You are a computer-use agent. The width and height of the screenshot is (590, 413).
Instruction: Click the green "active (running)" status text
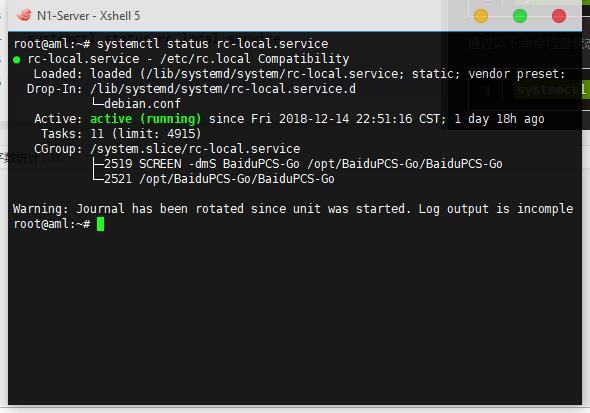coord(146,119)
